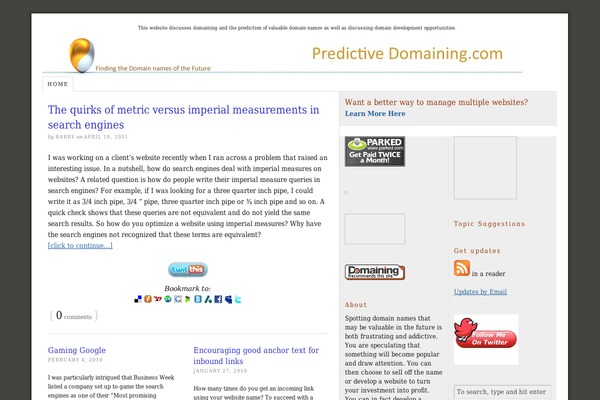The width and height of the screenshot is (600, 400).
Task: Click the Topic Suggestions heading
Action: pos(489,224)
